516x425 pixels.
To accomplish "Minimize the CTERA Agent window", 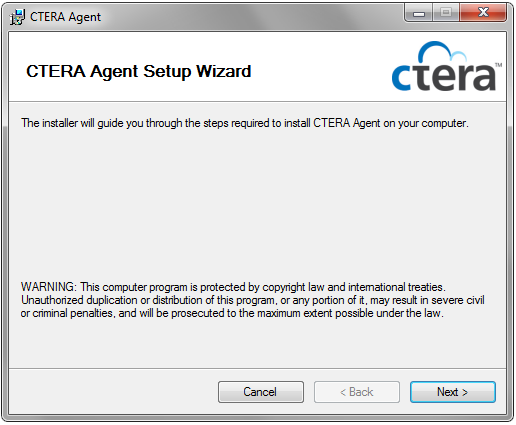I will tap(419, 13).
